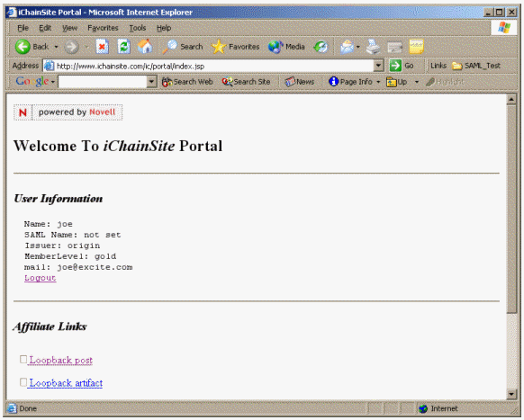Click the Page Info icon
The height and width of the screenshot is (420, 524).
coord(333,82)
